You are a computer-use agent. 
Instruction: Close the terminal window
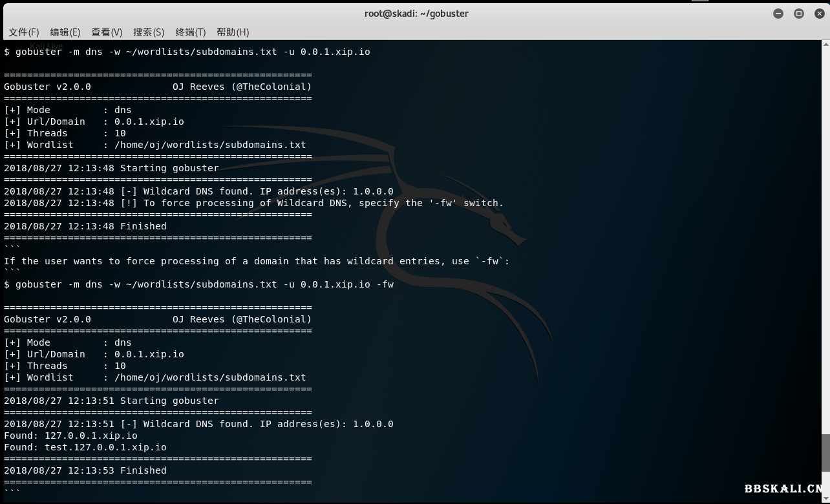(x=819, y=14)
